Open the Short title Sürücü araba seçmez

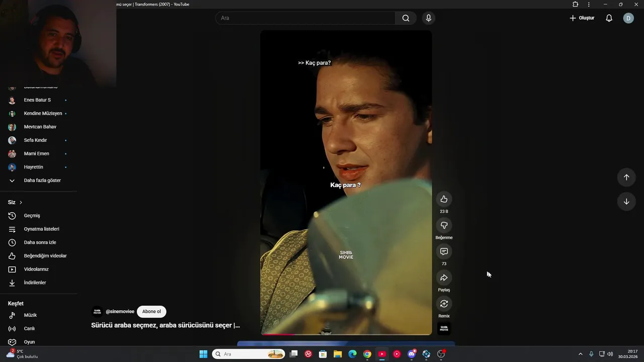(166, 325)
